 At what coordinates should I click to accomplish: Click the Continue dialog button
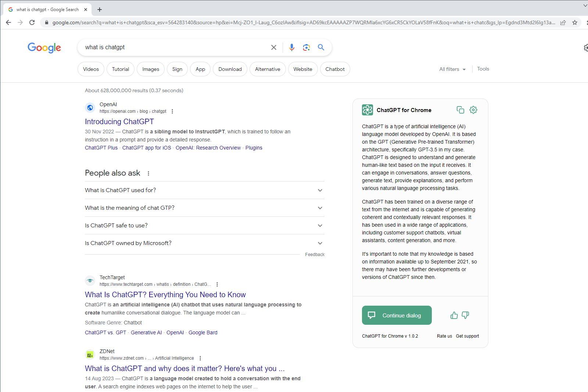pyautogui.click(x=397, y=315)
